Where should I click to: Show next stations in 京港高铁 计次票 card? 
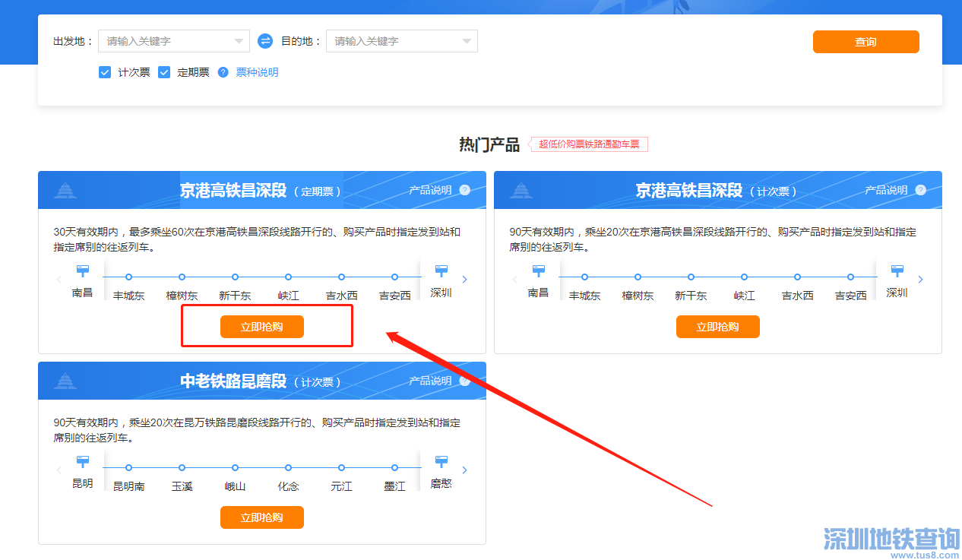pyautogui.click(x=921, y=280)
